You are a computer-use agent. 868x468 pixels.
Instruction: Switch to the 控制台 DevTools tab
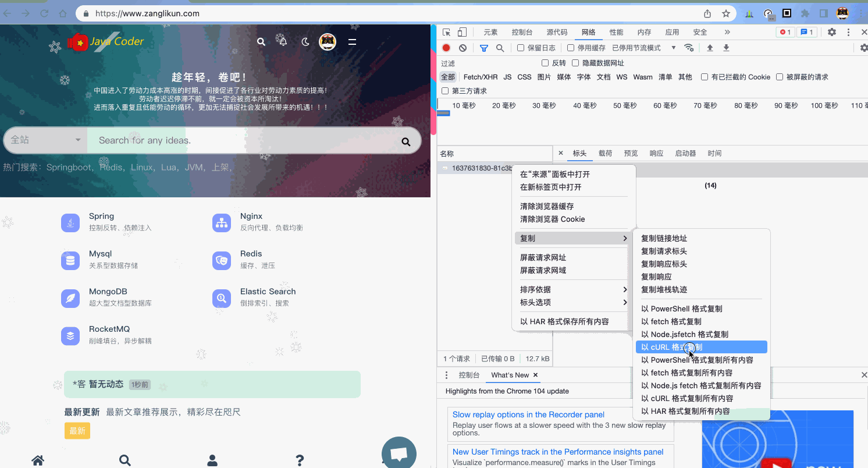pyautogui.click(x=522, y=33)
